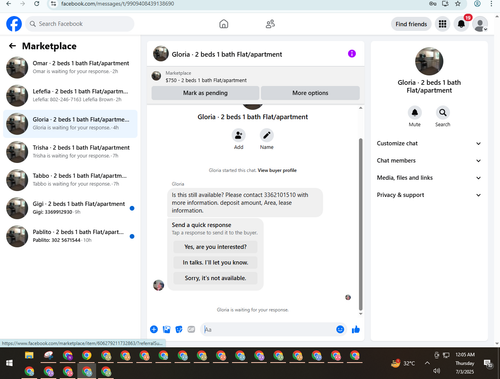Show hidden tray icons chevron

[427, 363]
